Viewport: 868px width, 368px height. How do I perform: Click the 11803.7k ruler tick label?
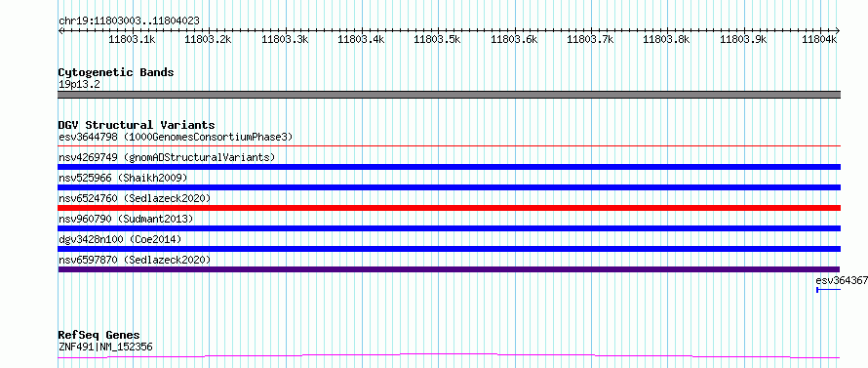pos(591,39)
